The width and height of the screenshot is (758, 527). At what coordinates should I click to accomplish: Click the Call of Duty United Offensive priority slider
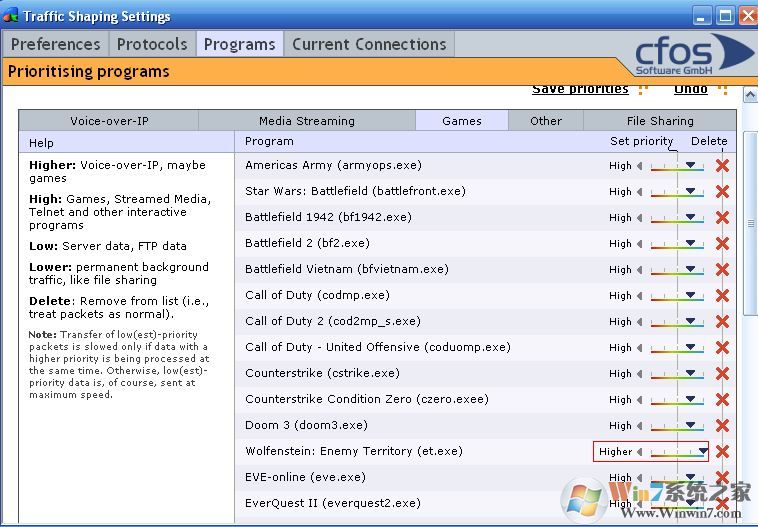677,348
